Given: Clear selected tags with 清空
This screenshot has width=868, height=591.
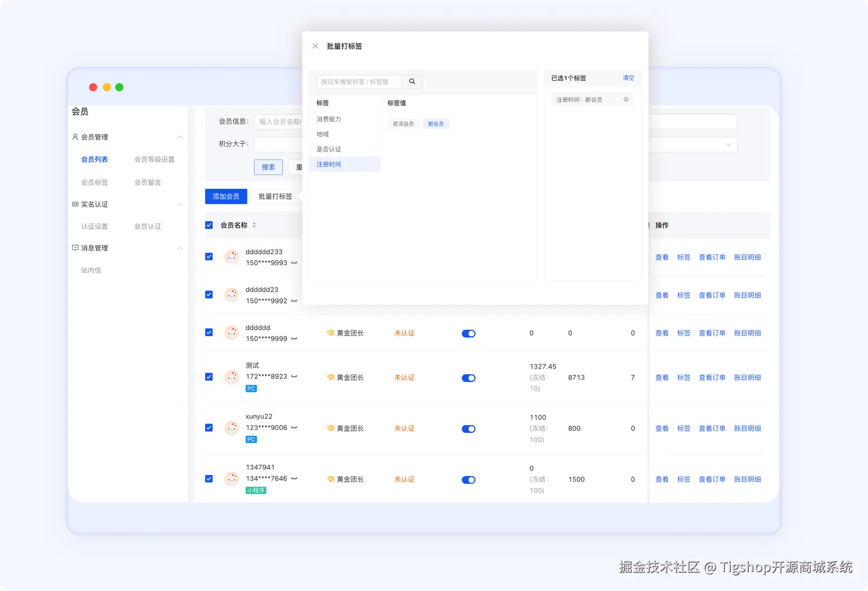Looking at the screenshot, I should pyautogui.click(x=628, y=78).
